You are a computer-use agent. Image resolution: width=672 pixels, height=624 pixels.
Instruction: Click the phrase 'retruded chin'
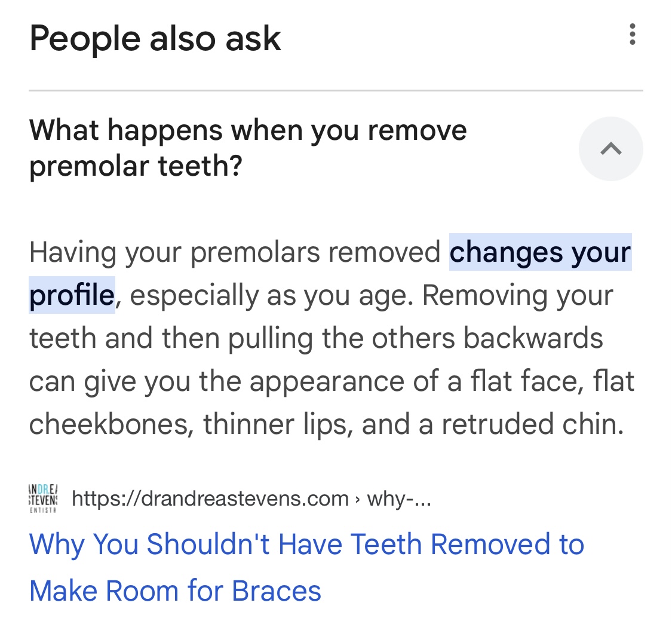tap(532, 424)
